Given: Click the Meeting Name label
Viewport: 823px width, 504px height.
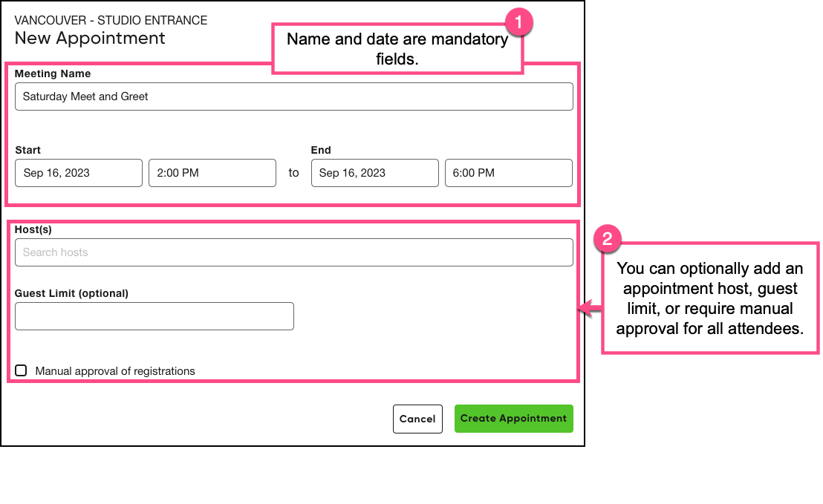Looking at the screenshot, I should [x=53, y=73].
